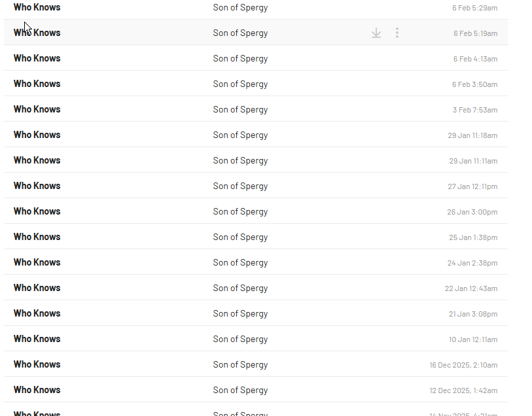Open the three-dot menu on 6 Feb 5:19am row
This screenshot has height=416, width=532.
tap(397, 33)
